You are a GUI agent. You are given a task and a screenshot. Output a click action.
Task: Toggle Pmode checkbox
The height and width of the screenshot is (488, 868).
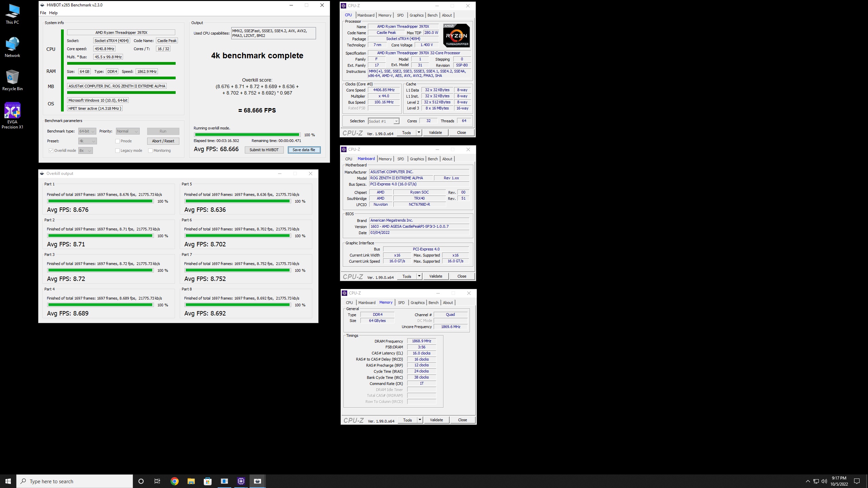[x=117, y=141]
